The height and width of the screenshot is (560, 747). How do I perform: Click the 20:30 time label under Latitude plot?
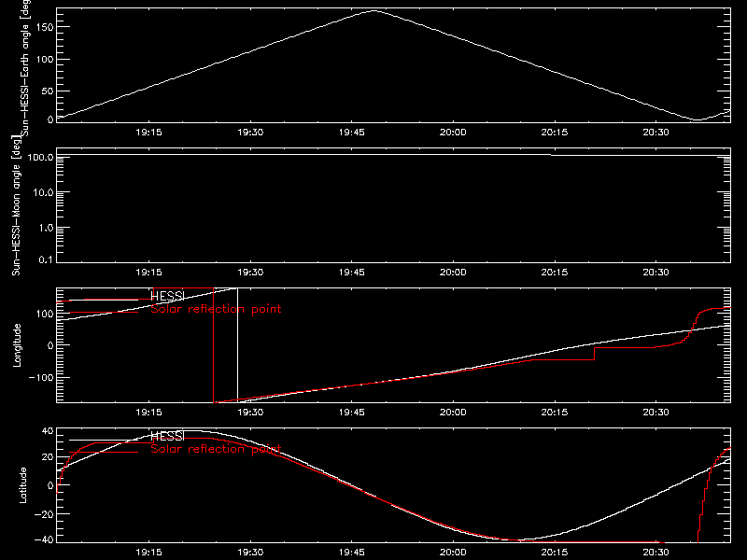(656, 553)
